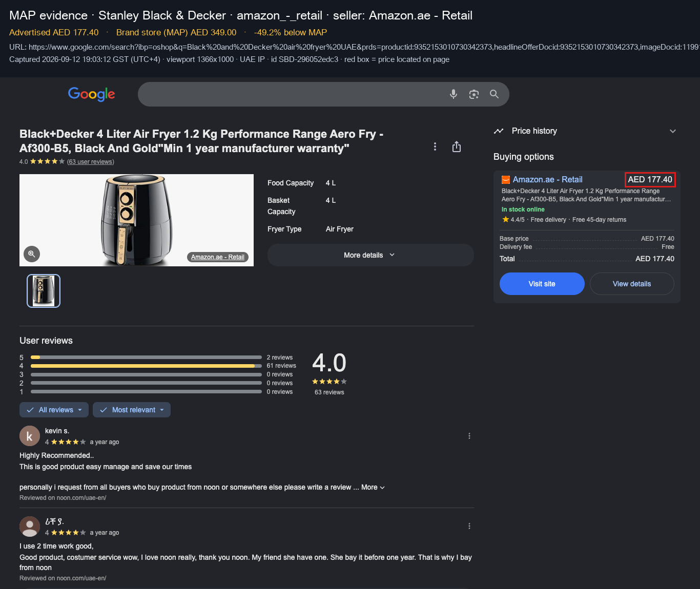Click the "In stock online" status
Screen dimensions: 700x589
tap(523, 209)
